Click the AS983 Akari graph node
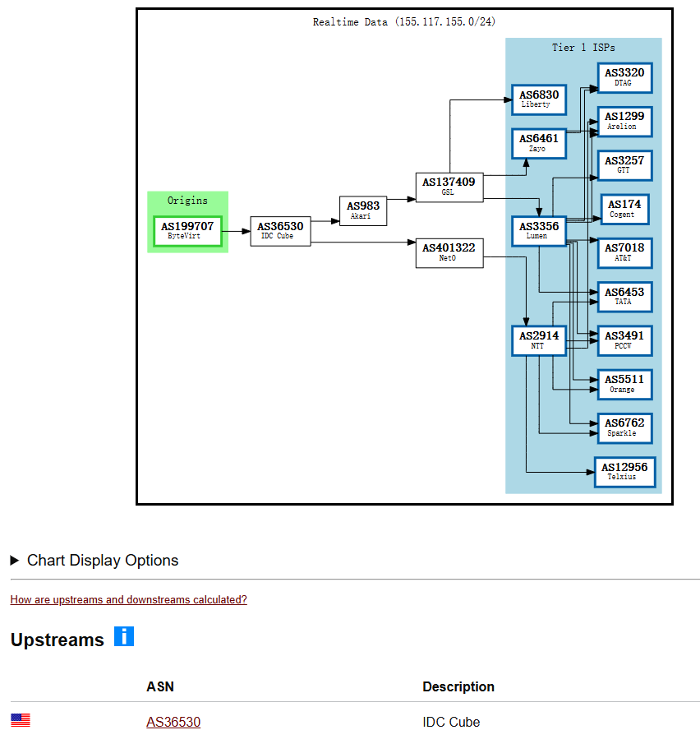 point(363,210)
